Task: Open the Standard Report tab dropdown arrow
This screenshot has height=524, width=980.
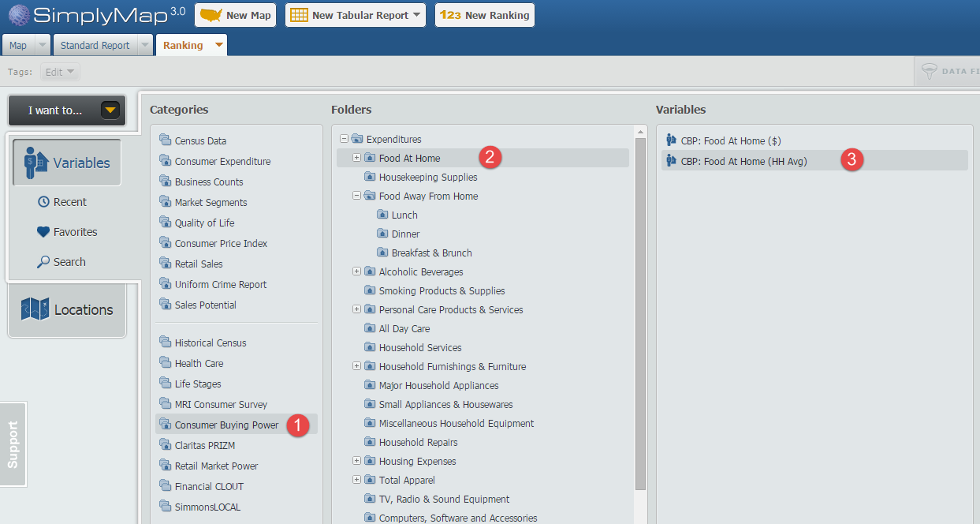Action: (x=144, y=45)
